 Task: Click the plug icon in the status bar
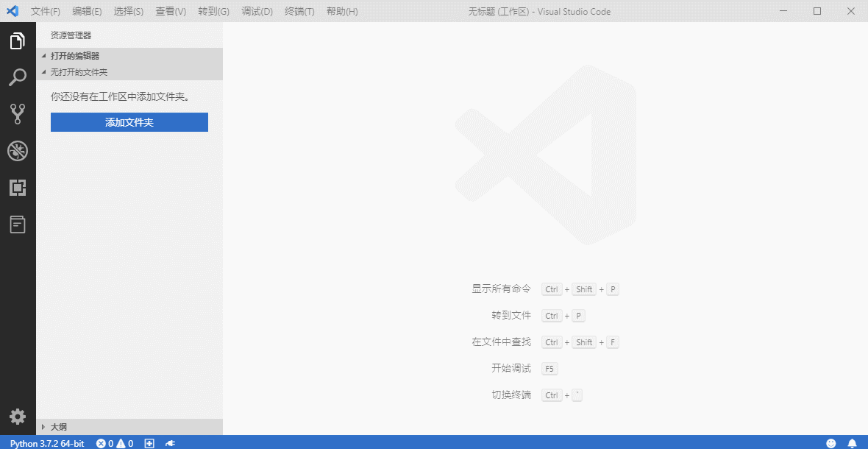coord(170,443)
